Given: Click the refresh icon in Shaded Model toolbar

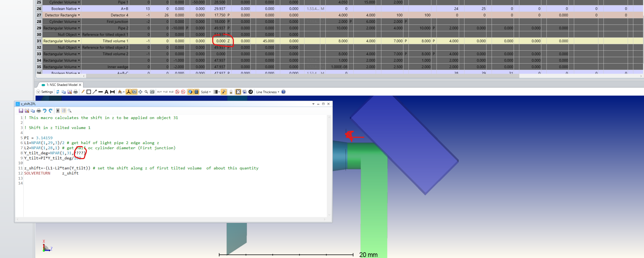Looking at the screenshot, I should pyautogui.click(x=58, y=92).
